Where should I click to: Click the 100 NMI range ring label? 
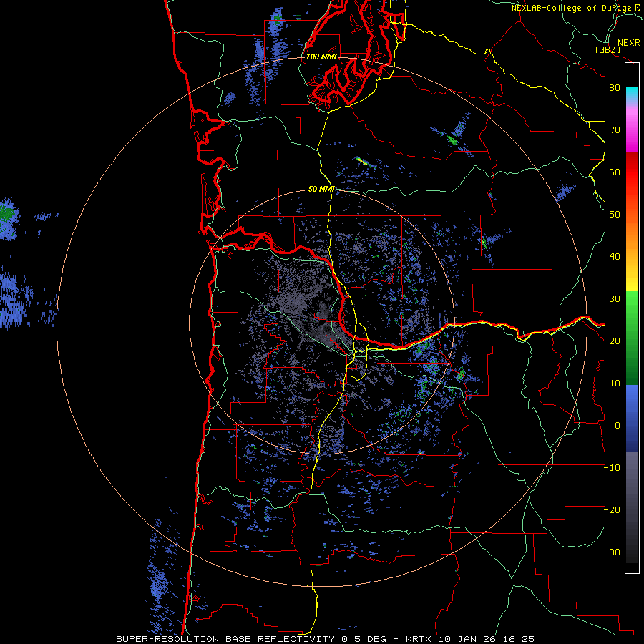tap(321, 57)
